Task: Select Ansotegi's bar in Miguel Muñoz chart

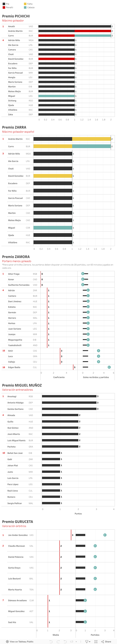Action: (69, 396)
